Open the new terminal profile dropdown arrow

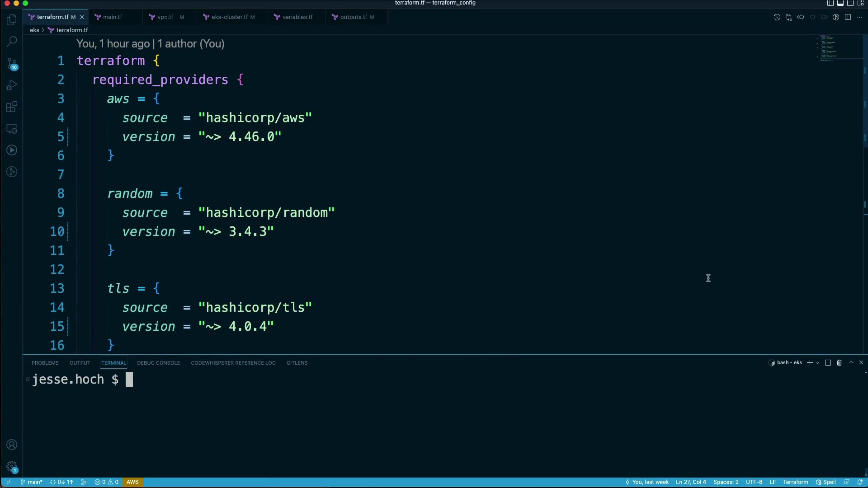pos(817,363)
